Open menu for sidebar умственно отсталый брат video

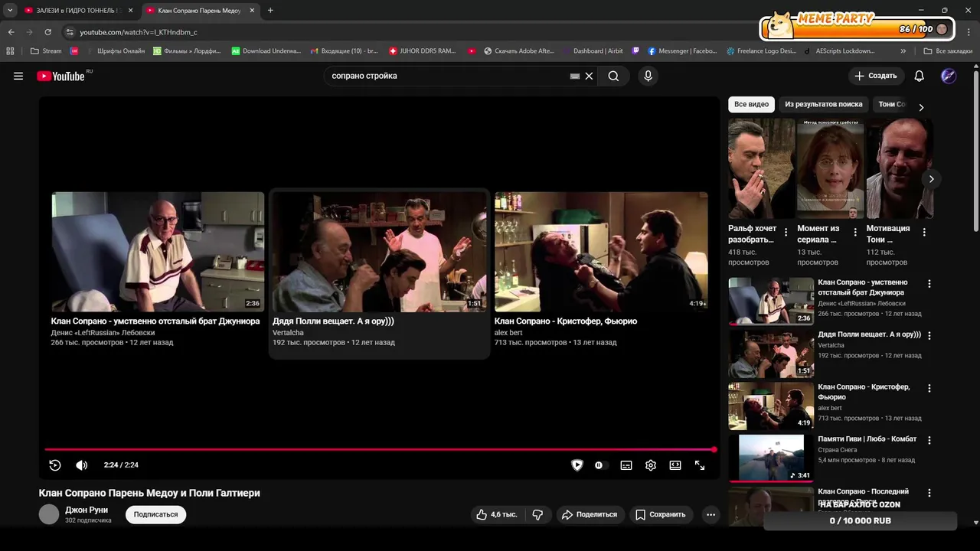pyautogui.click(x=929, y=283)
